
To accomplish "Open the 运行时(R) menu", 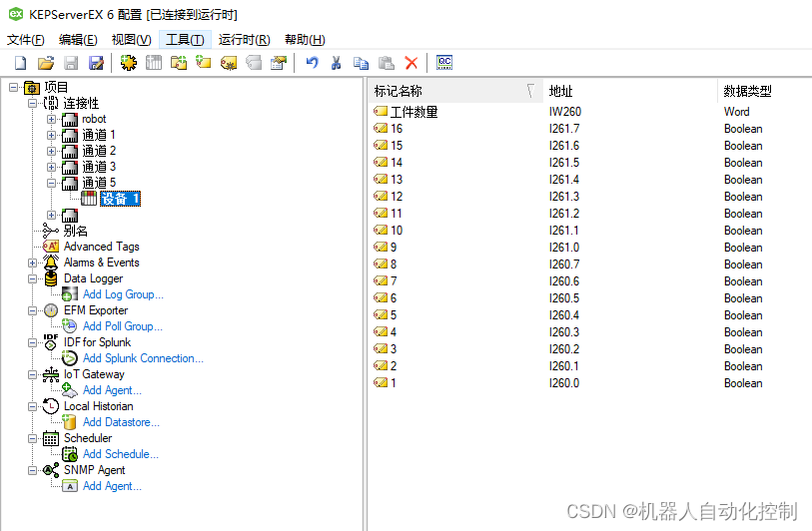I will point(244,40).
